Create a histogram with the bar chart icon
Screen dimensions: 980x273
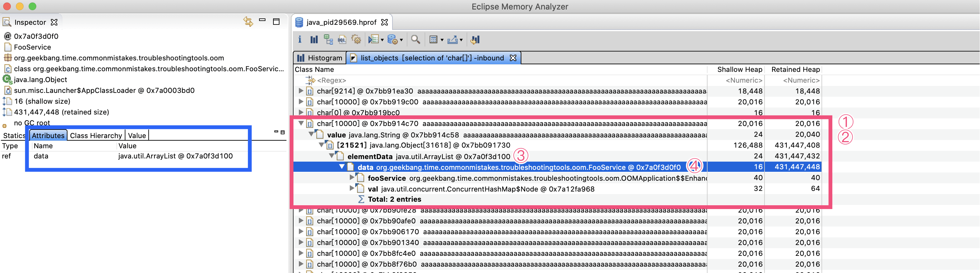pos(314,39)
